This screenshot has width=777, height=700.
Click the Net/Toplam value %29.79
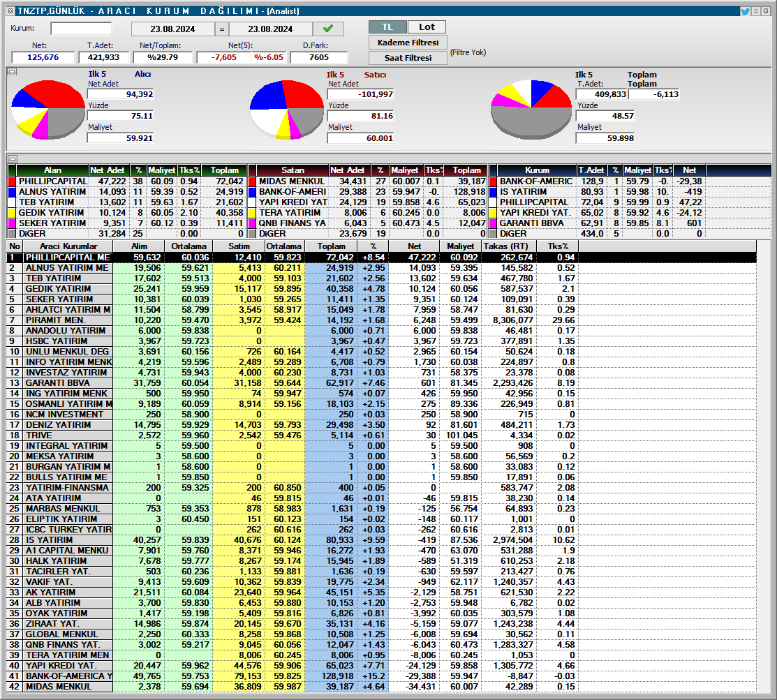163,57
